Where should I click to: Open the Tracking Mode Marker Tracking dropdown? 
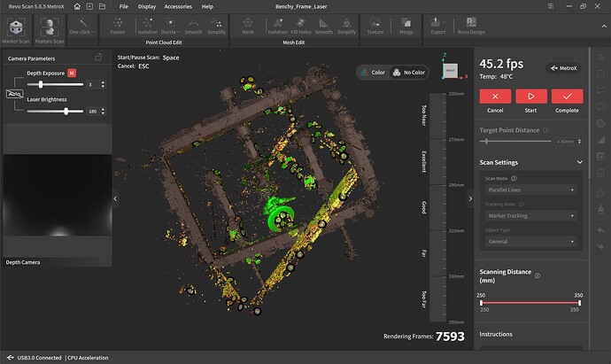point(530,215)
